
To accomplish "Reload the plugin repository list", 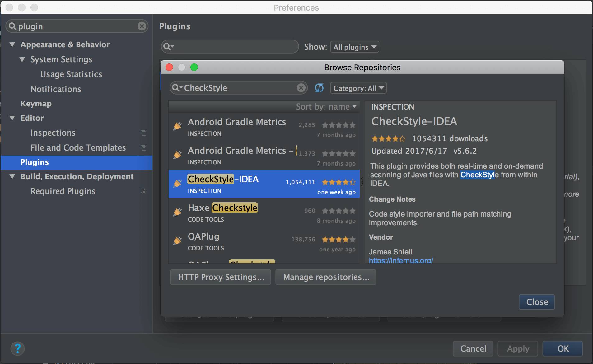I will click(319, 88).
